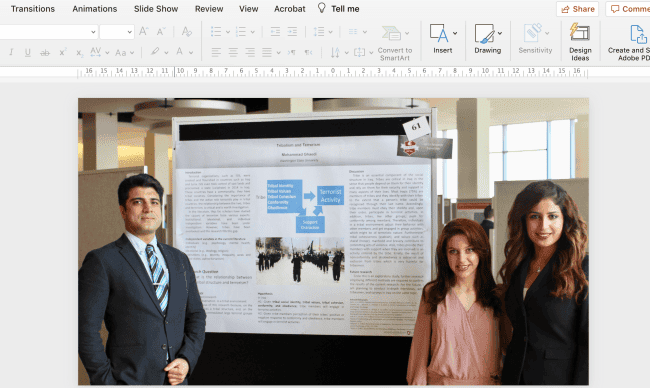Click the Change Case icon
Image resolution: width=650 pixels, height=388 pixels.
coord(121,53)
